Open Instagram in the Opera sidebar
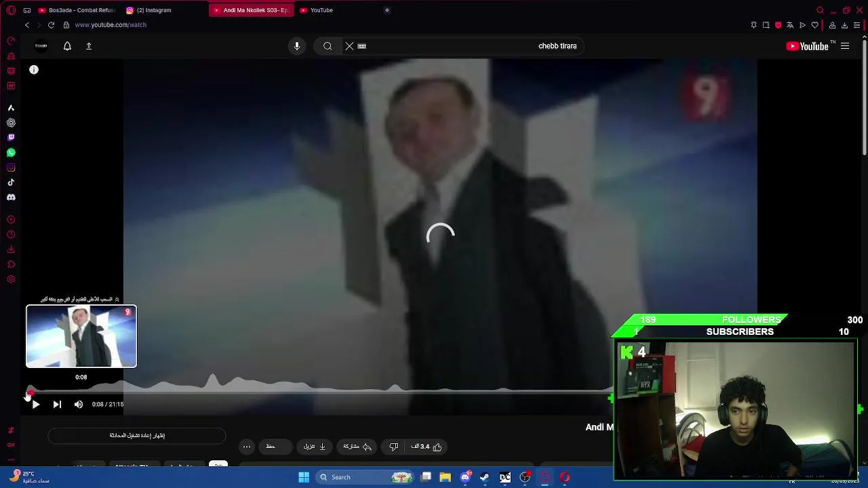The image size is (868, 488). 11,167
